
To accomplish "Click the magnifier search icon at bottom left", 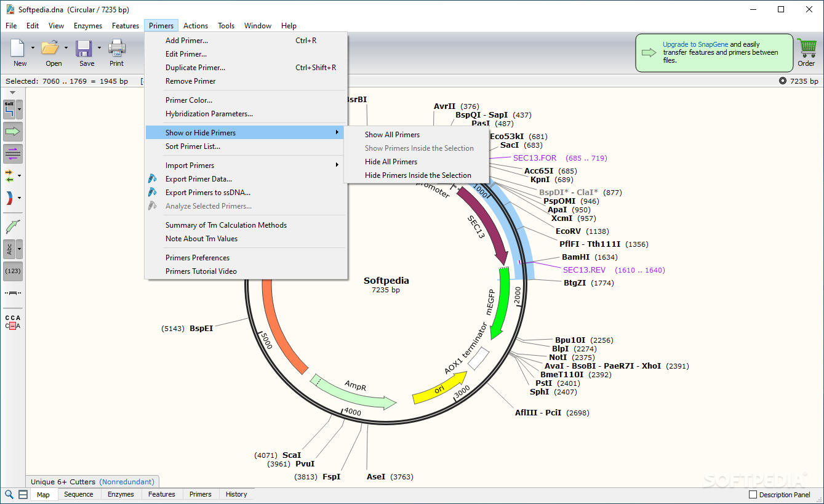I will 9,494.
